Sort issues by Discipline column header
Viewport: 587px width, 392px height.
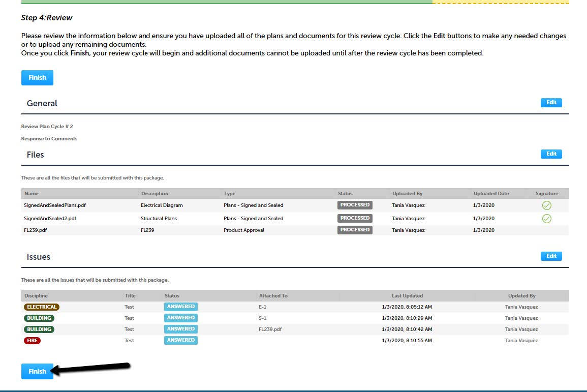(x=36, y=296)
